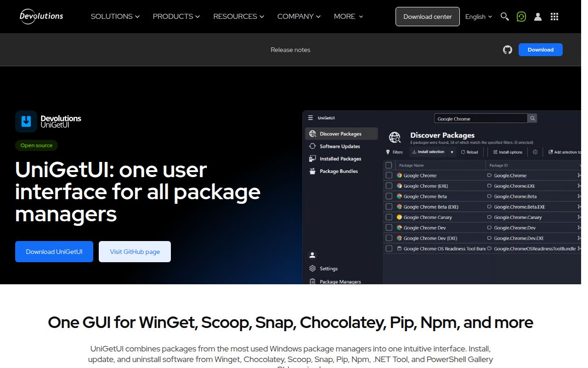
Task: Expand the PRODUCTS menu
Action: 176,17
